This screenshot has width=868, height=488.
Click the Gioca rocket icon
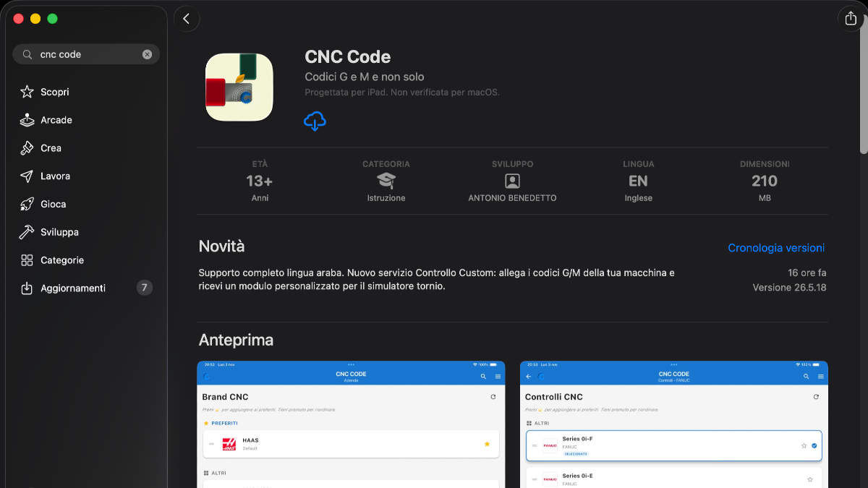(x=27, y=204)
